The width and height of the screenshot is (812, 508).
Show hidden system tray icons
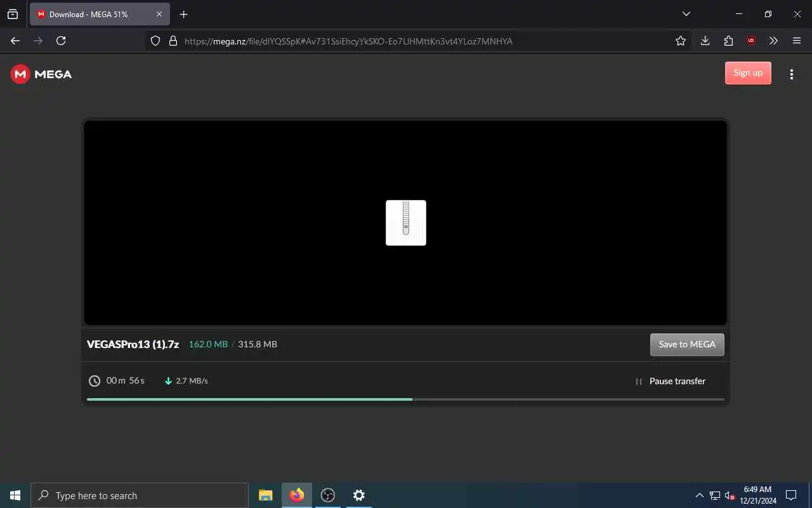point(700,495)
